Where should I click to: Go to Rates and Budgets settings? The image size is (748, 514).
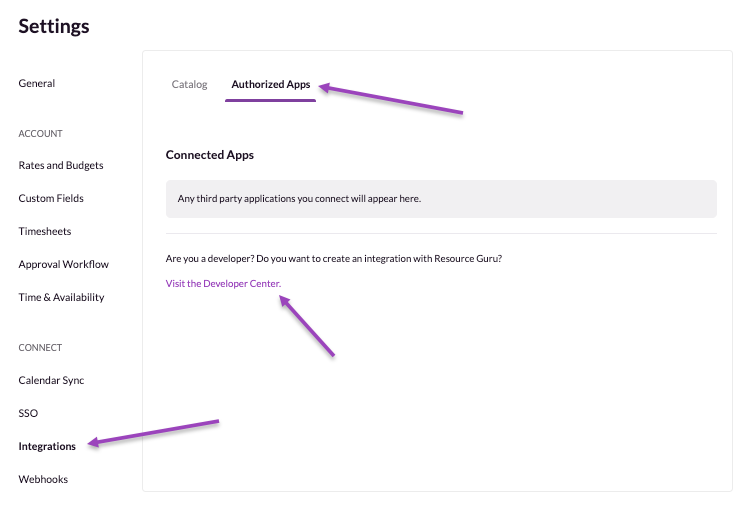[x=60, y=165]
